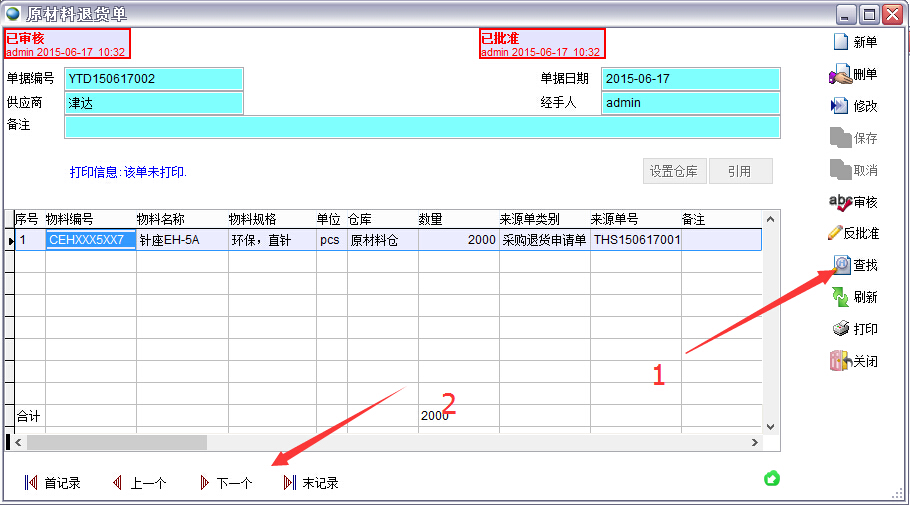Open 查找 (search) from the sidebar
This screenshot has height=505, width=910.
click(x=841, y=265)
